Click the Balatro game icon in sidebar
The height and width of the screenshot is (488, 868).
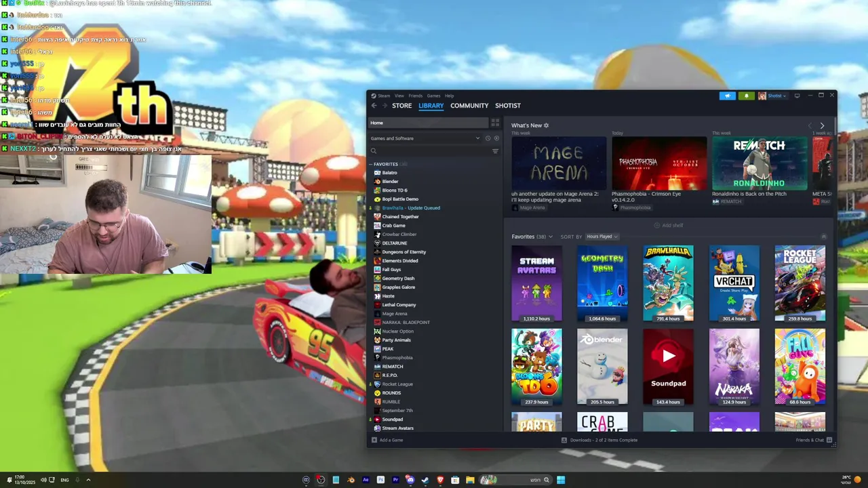tap(377, 173)
